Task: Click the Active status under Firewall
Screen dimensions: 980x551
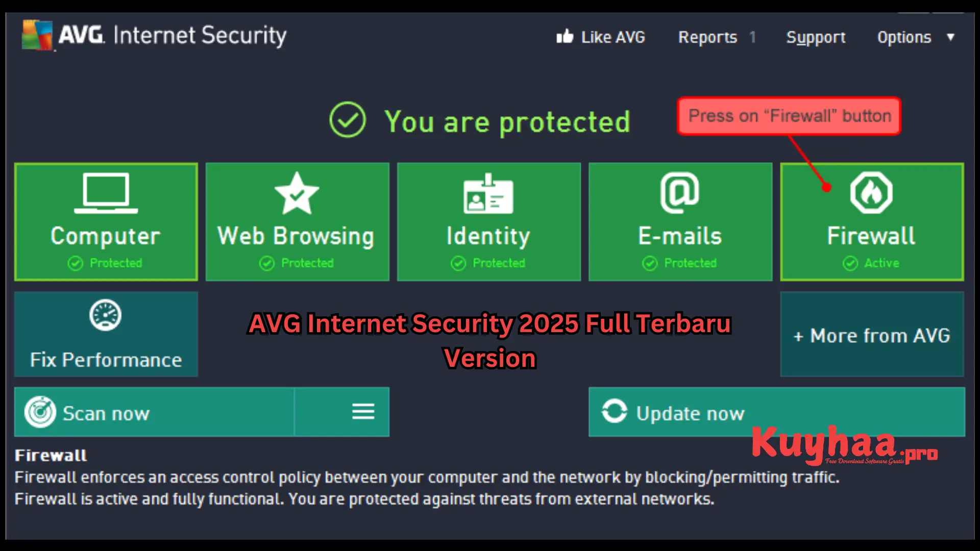Action: (x=871, y=263)
